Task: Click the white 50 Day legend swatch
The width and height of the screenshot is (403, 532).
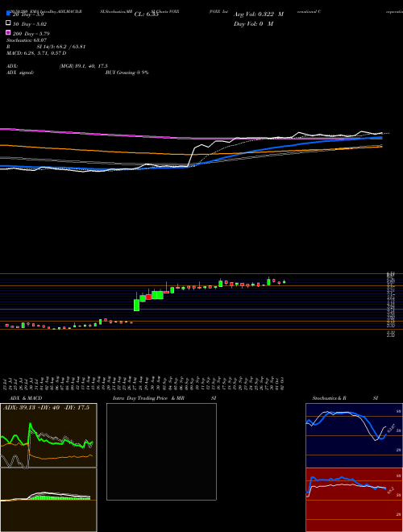Action: [x=8, y=23]
